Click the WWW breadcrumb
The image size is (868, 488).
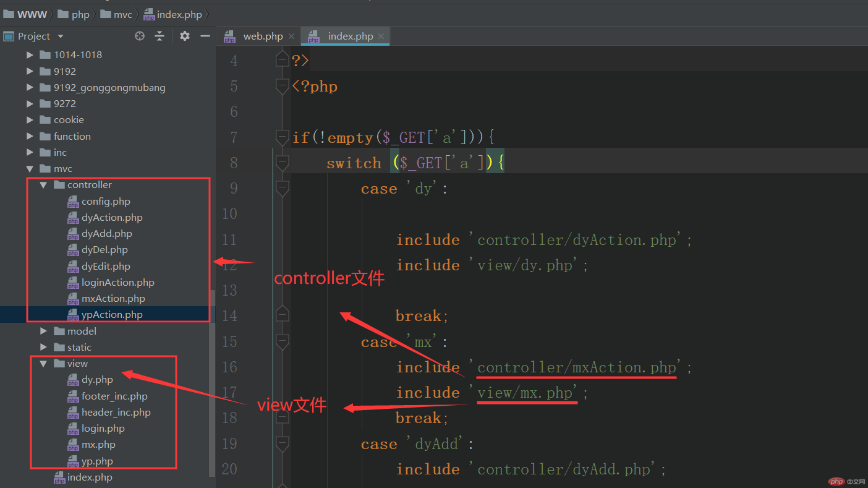point(25,14)
